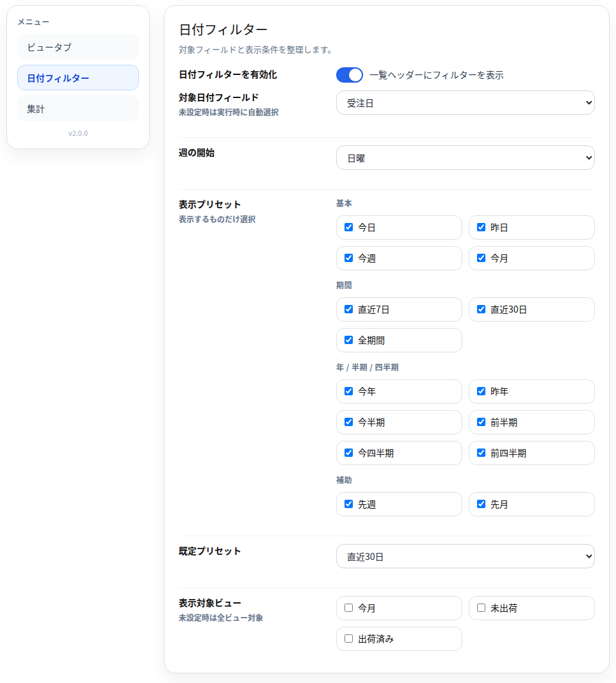Uncheck the 前四半期 preset checkbox

pos(481,452)
